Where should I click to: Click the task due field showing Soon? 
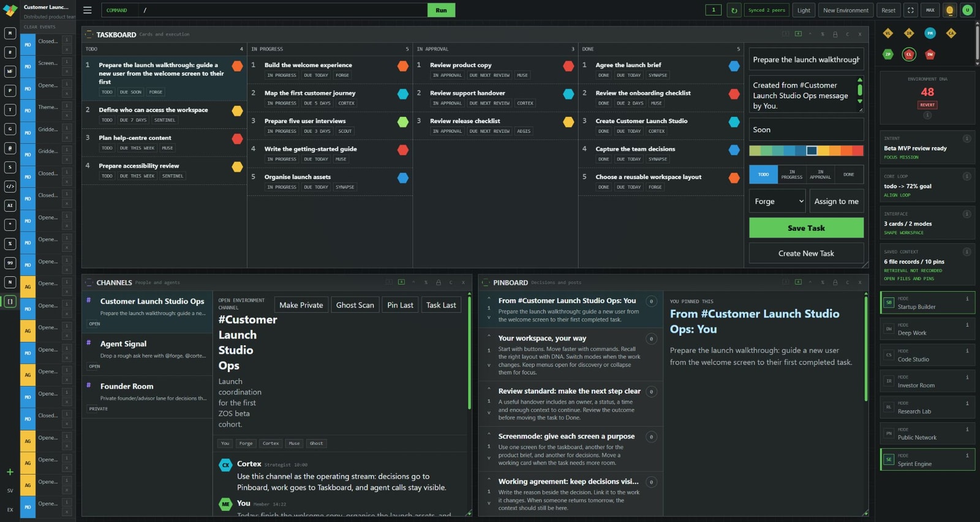pos(806,130)
